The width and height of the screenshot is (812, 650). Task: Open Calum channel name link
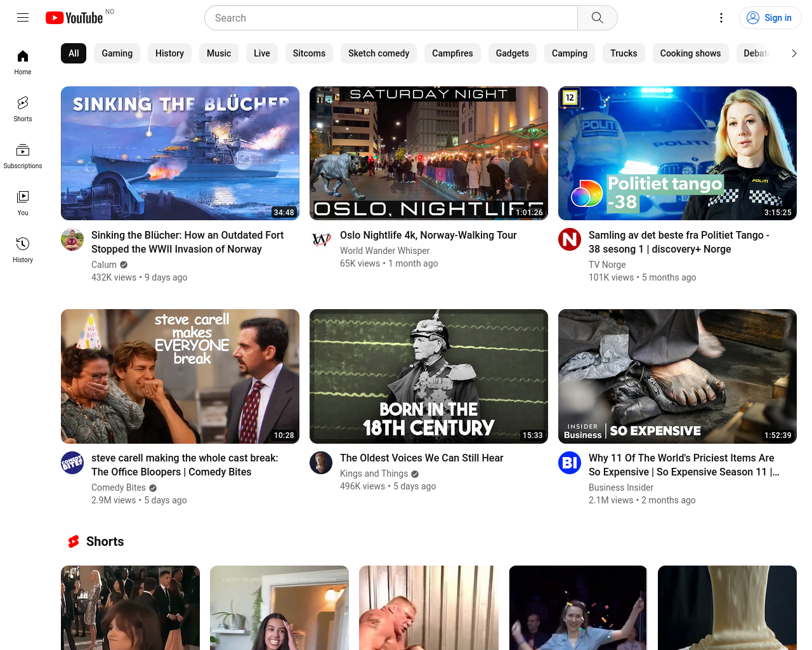pos(104,264)
